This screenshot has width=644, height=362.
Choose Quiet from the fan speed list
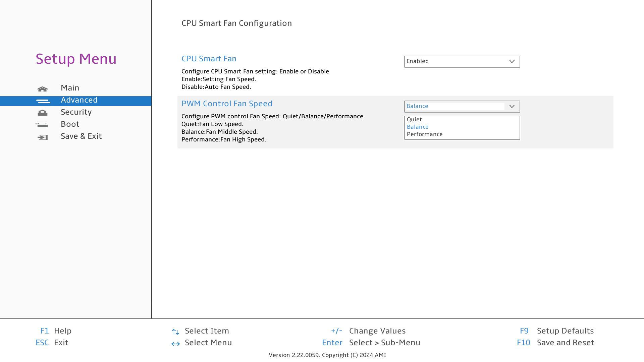tap(414, 119)
